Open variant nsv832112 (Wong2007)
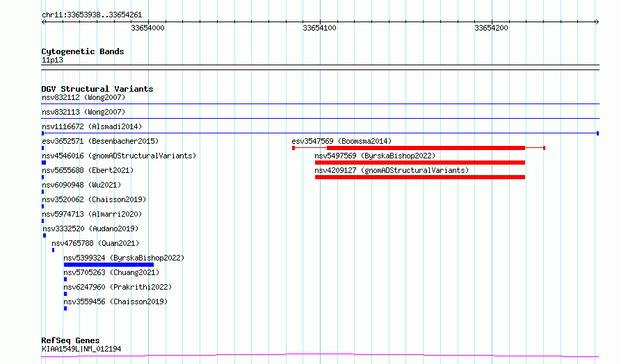The height and width of the screenshot is (364, 619). [83, 97]
